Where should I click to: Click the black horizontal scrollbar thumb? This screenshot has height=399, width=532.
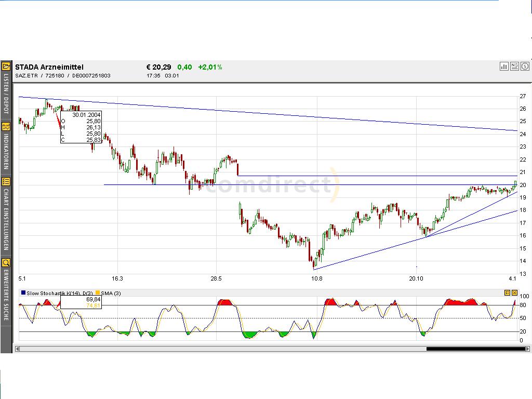[x=476, y=349]
